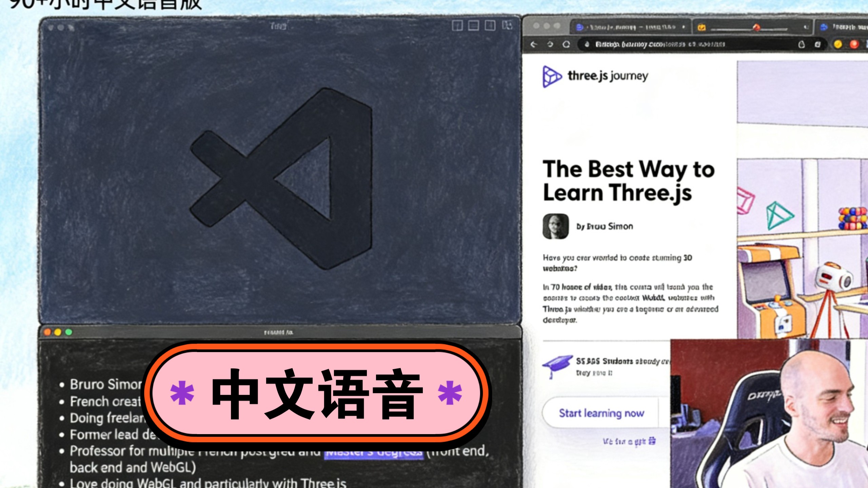Click the webcam video overlay of presenter
This screenshot has height=488, width=868.
pos(769,413)
